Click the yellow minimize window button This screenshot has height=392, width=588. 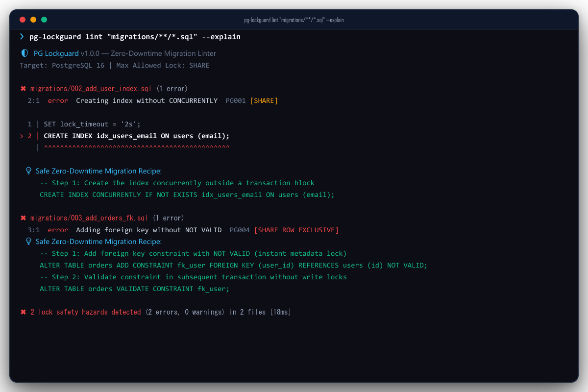[x=33, y=20]
